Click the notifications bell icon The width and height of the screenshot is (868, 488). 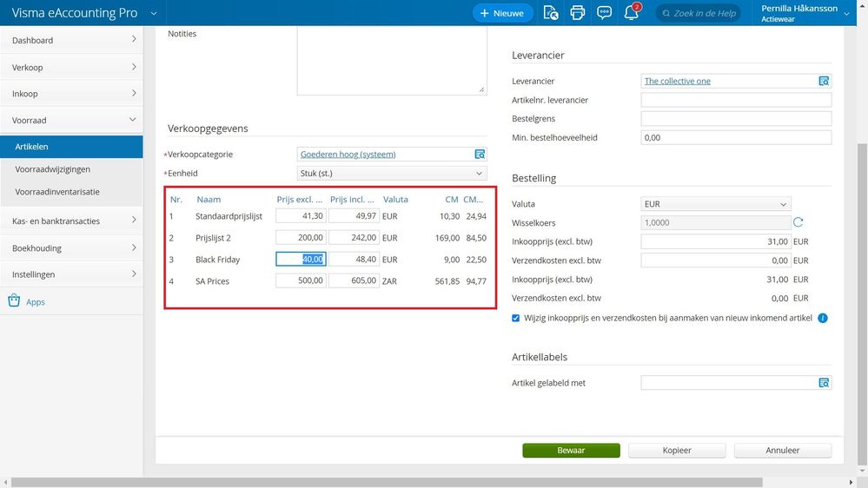pos(632,13)
